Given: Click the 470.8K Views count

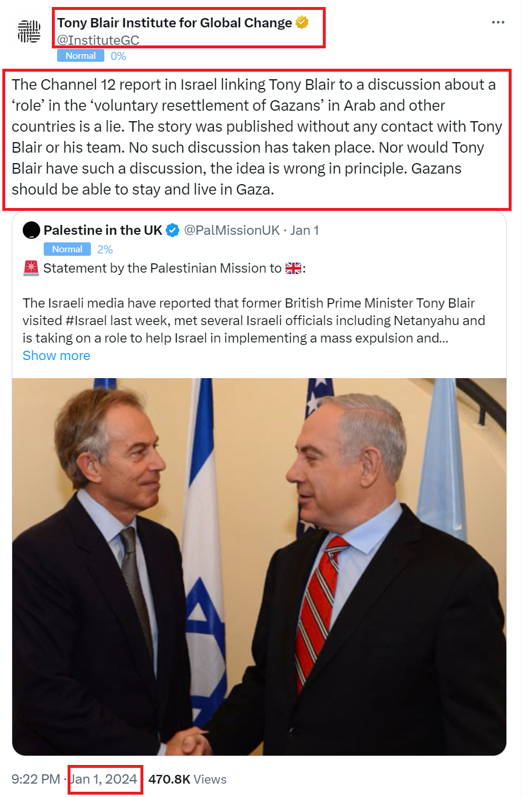Looking at the screenshot, I should pos(187,779).
